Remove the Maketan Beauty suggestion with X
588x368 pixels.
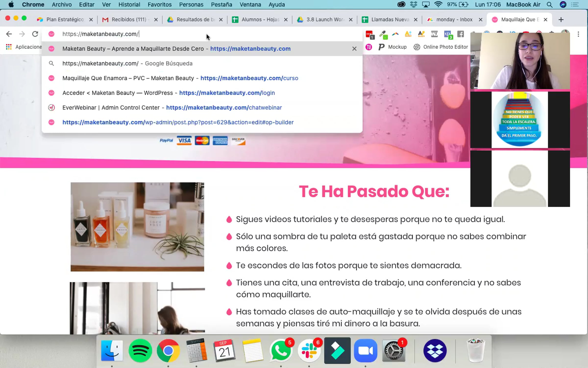tap(354, 49)
